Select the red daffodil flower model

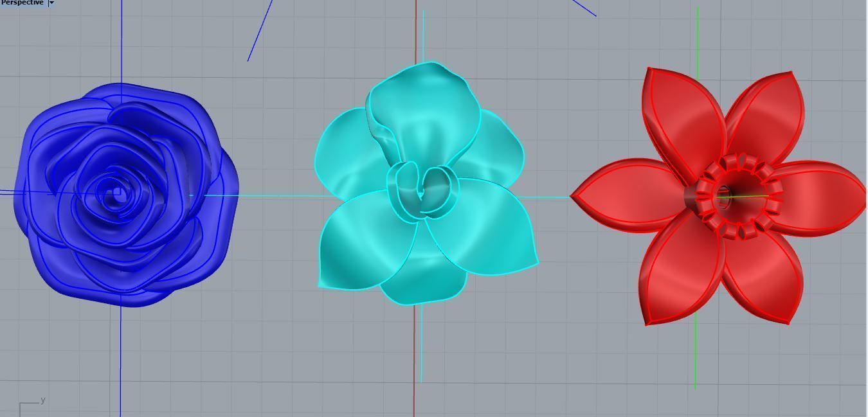click(x=719, y=196)
